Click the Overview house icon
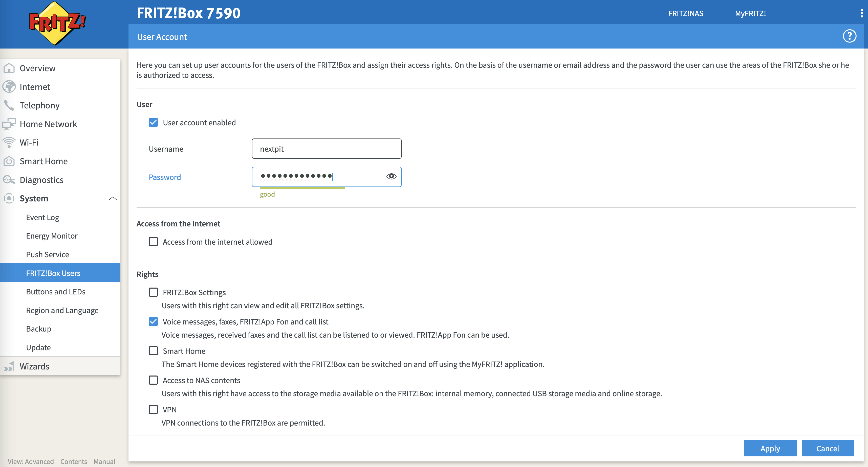Viewport: 868px width, 467px height. click(9, 68)
